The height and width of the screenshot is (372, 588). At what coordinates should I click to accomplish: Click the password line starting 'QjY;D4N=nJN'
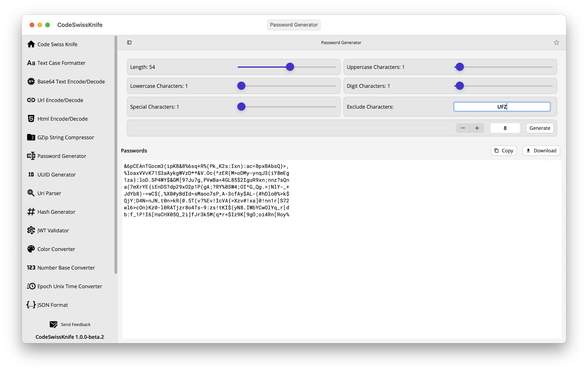pos(206,201)
